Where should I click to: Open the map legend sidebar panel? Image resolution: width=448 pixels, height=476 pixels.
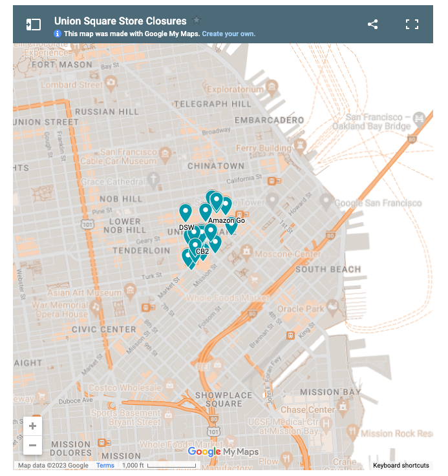pyautogui.click(x=33, y=25)
